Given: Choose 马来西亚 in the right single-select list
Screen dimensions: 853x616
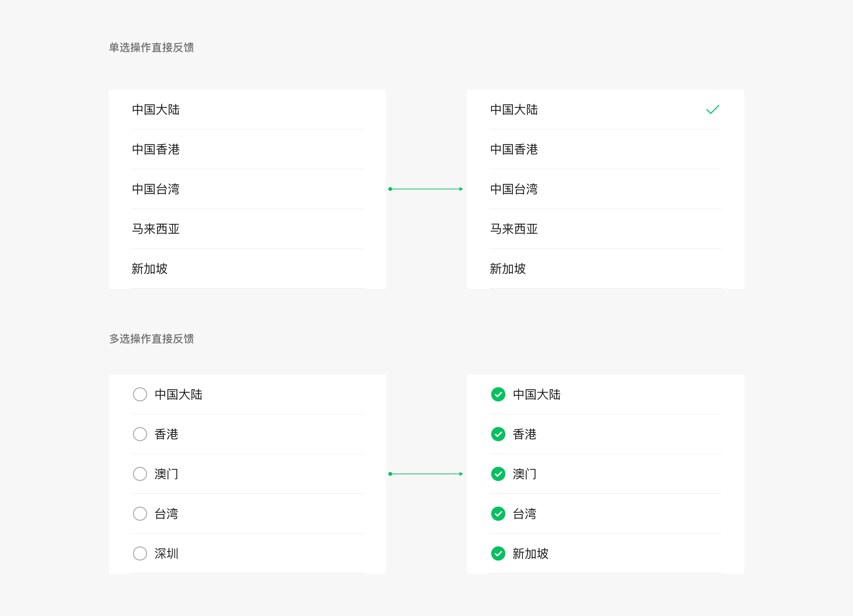Looking at the screenshot, I should coord(514,229).
